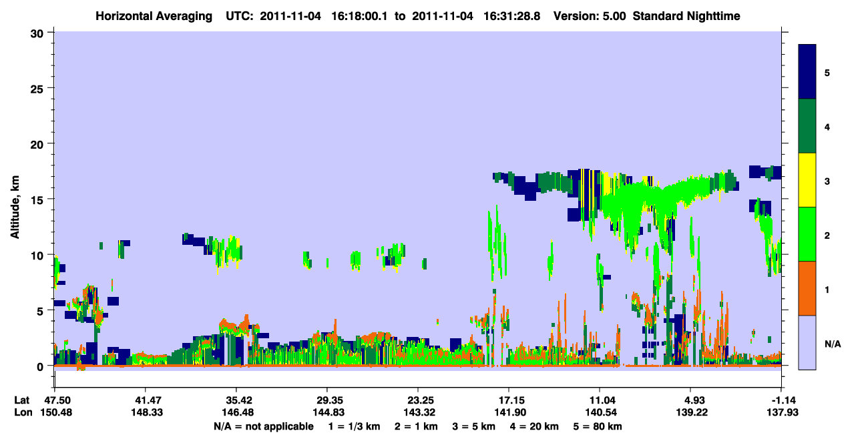868x445 pixels.
Task: Click the longitude value 141.90
Action: point(509,413)
